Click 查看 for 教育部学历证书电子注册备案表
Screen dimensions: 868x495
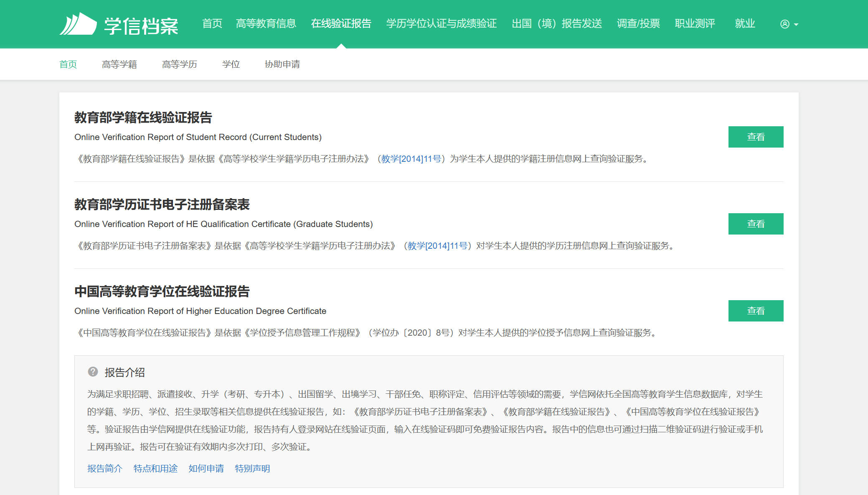755,224
